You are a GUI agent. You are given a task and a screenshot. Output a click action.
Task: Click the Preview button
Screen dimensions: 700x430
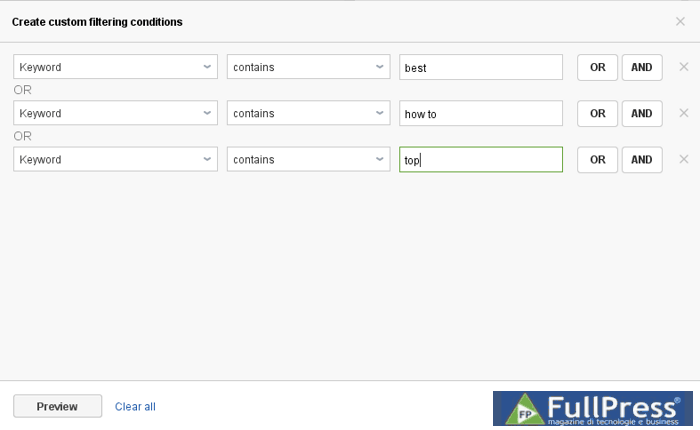[x=57, y=406]
